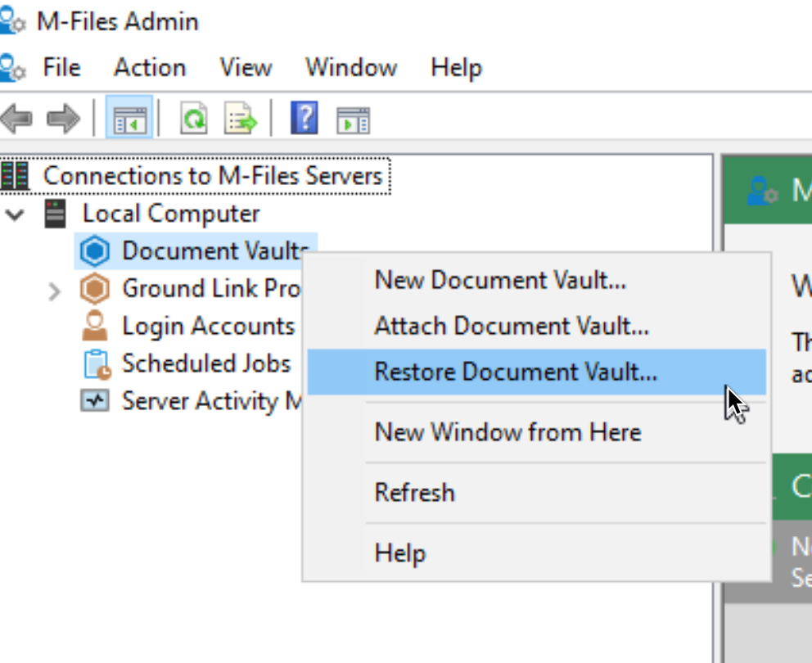
Task: Click the M-Files icon beside File menu
Action: pyautogui.click(x=12, y=68)
